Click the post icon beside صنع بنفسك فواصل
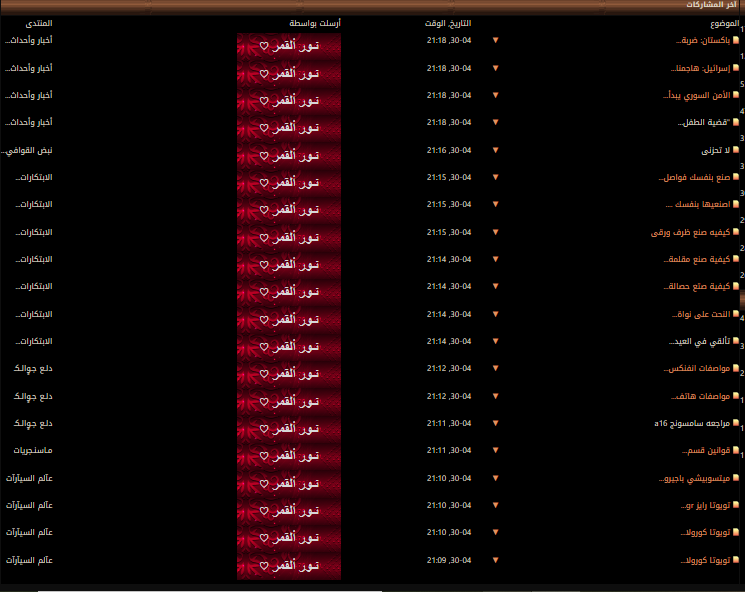 tap(736, 177)
